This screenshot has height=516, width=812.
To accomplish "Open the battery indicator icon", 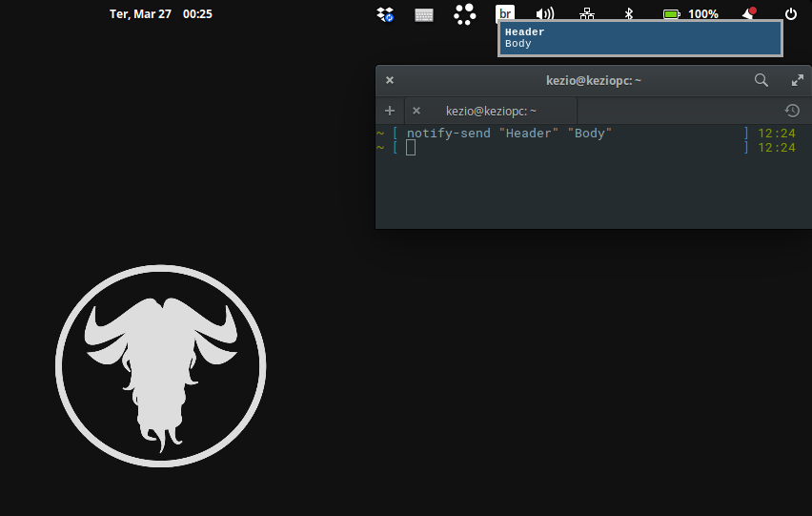I will (672, 14).
